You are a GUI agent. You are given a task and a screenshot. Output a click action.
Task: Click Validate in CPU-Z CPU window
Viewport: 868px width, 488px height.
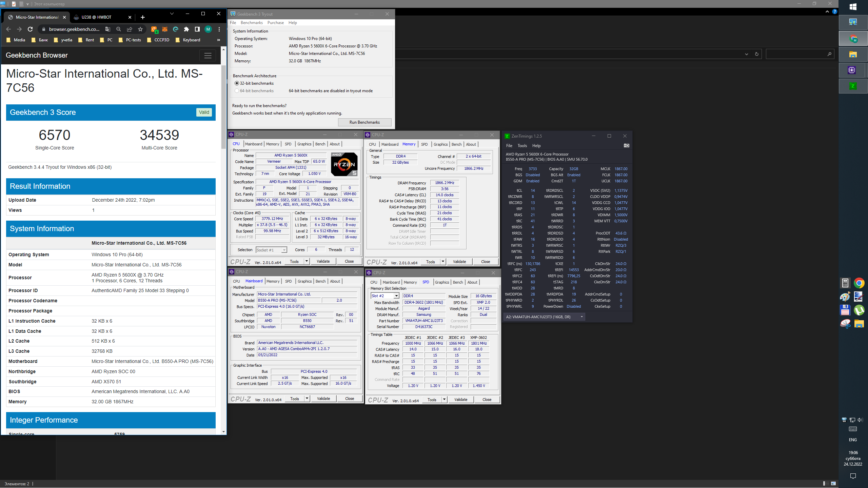point(323,261)
